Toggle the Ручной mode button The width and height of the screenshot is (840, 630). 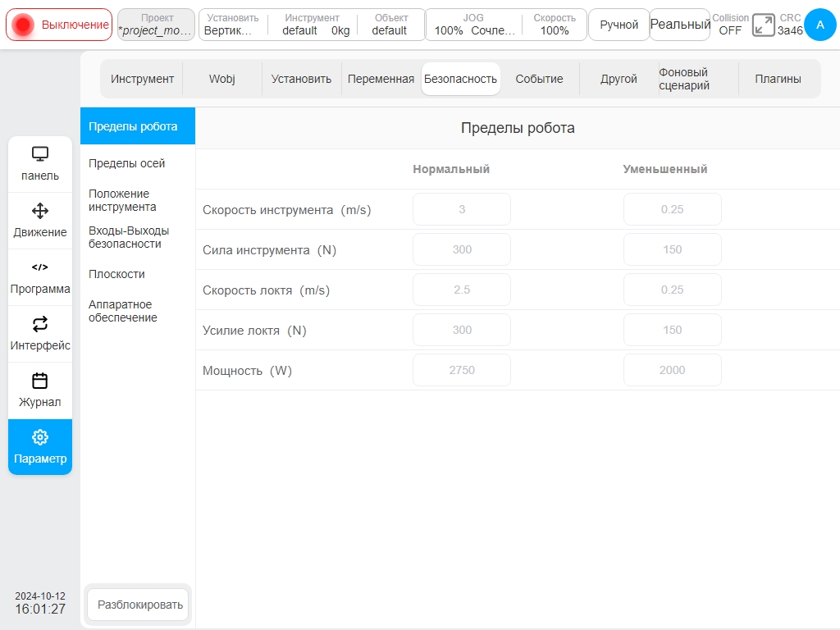click(x=619, y=25)
